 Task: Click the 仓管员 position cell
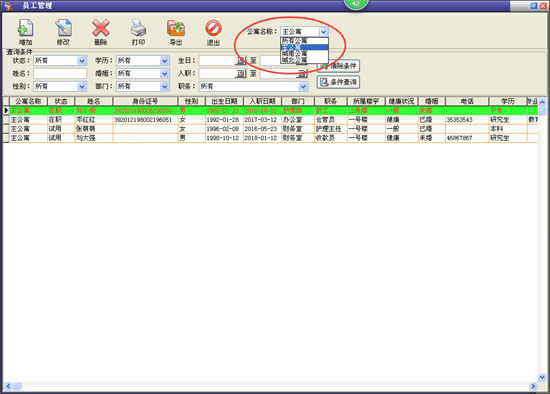pyautogui.click(x=331, y=120)
